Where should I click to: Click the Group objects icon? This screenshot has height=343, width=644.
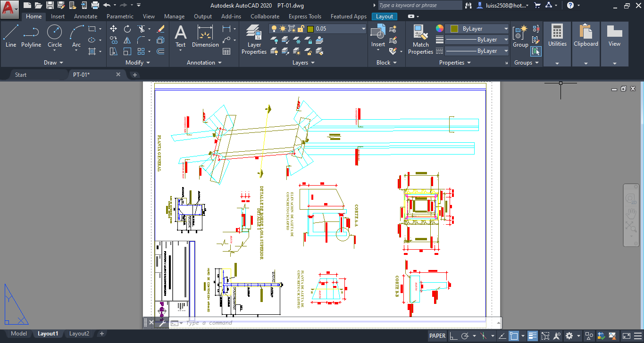click(x=520, y=36)
